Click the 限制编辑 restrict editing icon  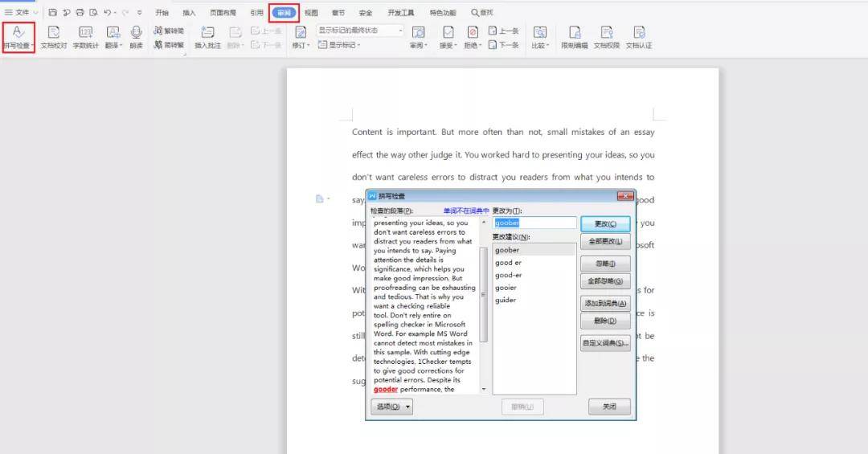coord(575,38)
